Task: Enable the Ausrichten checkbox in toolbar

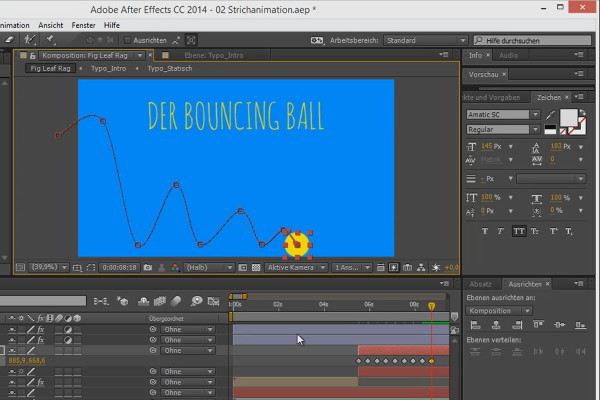Action: point(128,40)
